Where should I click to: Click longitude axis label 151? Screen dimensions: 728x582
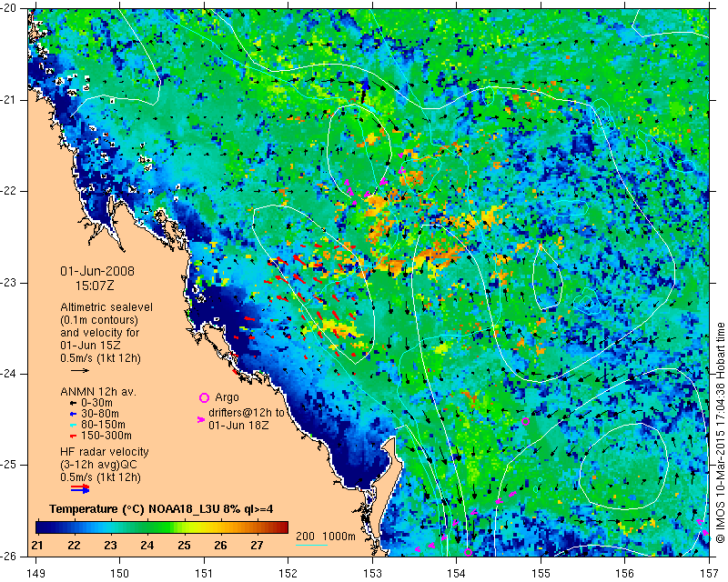coord(204,574)
